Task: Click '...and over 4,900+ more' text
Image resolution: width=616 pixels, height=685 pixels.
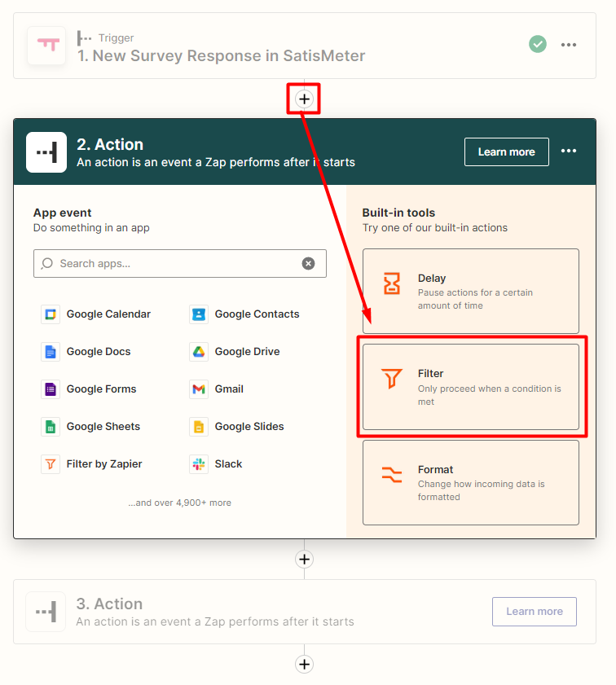Action: click(x=179, y=503)
